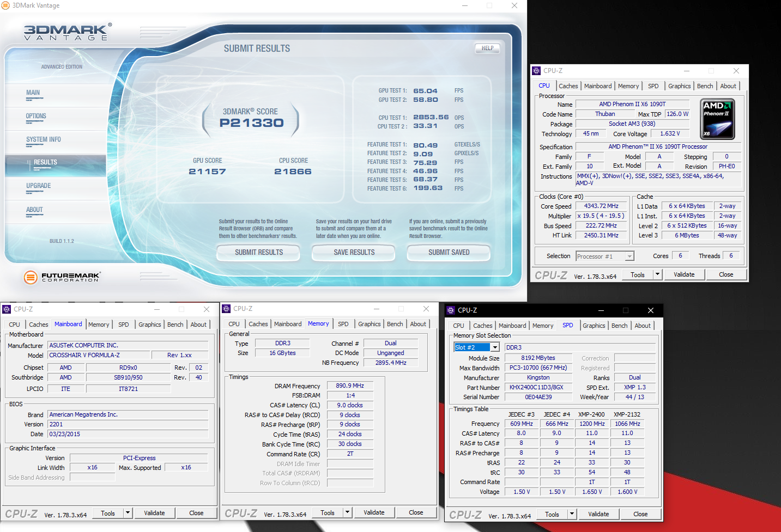Image resolution: width=781 pixels, height=532 pixels.
Task: Switch to Mainboard tab in SPD CPU-Z window
Action: (x=512, y=326)
